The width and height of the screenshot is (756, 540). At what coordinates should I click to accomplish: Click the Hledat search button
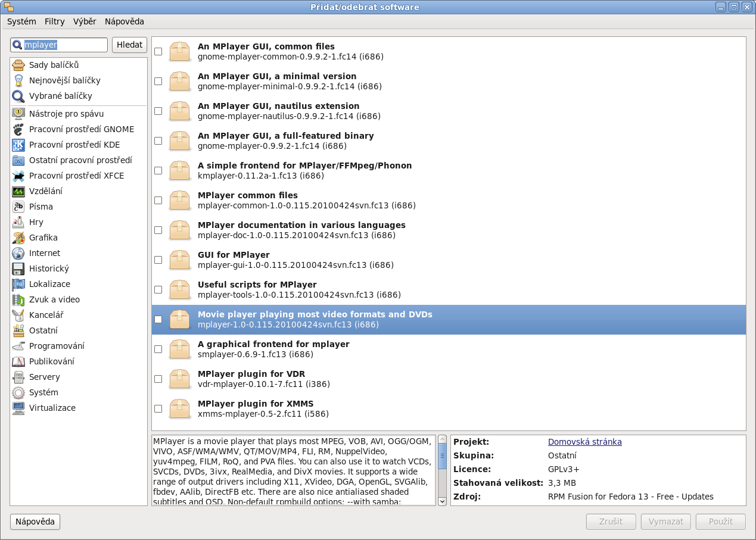click(129, 45)
